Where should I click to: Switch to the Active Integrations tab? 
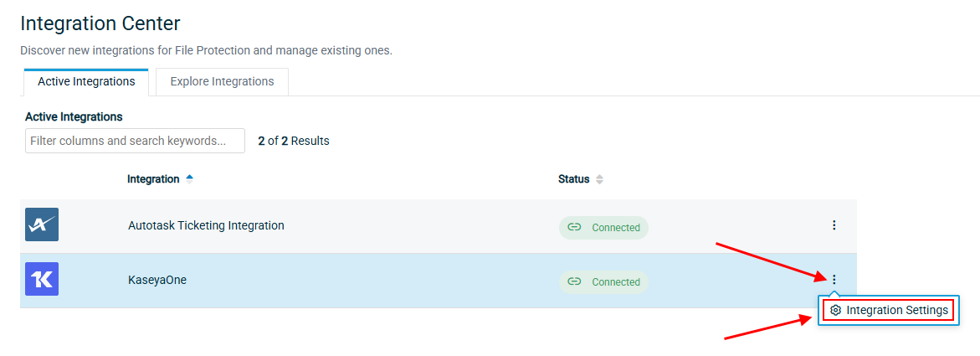click(86, 81)
